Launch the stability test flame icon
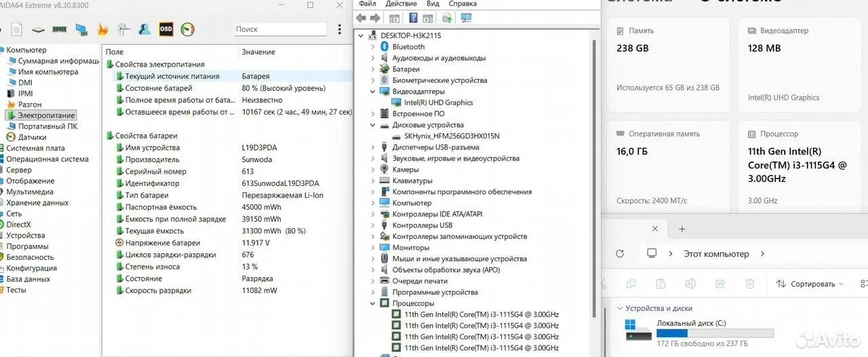Screen dimensions: 868x357 pyautogui.click(x=103, y=29)
